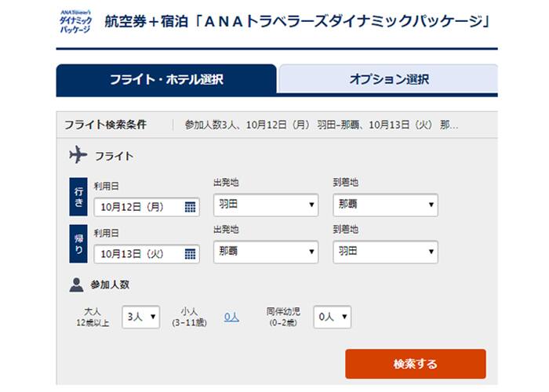Viewport: 549px width, 392px height.
Task: Click the blue 帰り return label
Action: [x=78, y=245]
